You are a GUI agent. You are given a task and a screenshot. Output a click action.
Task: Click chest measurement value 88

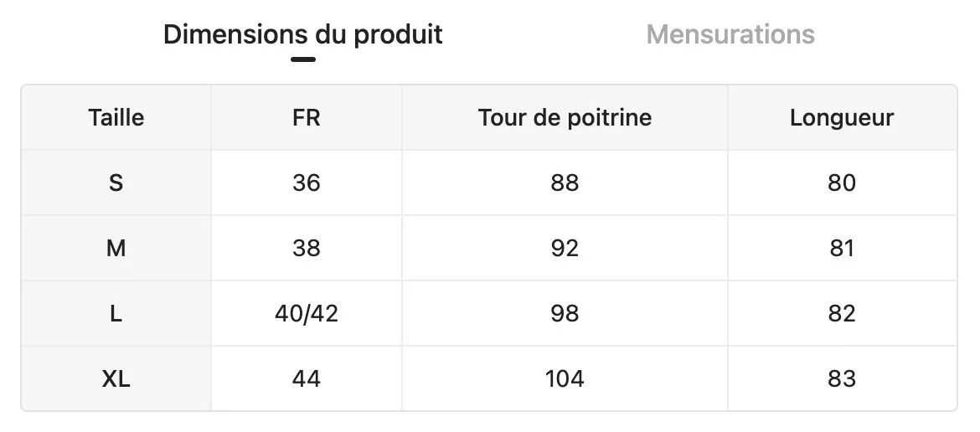(x=565, y=183)
